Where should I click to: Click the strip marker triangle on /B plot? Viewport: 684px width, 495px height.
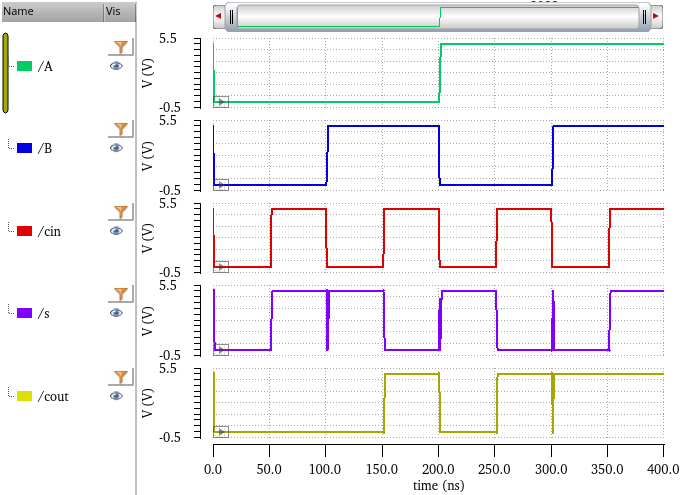pos(221,184)
